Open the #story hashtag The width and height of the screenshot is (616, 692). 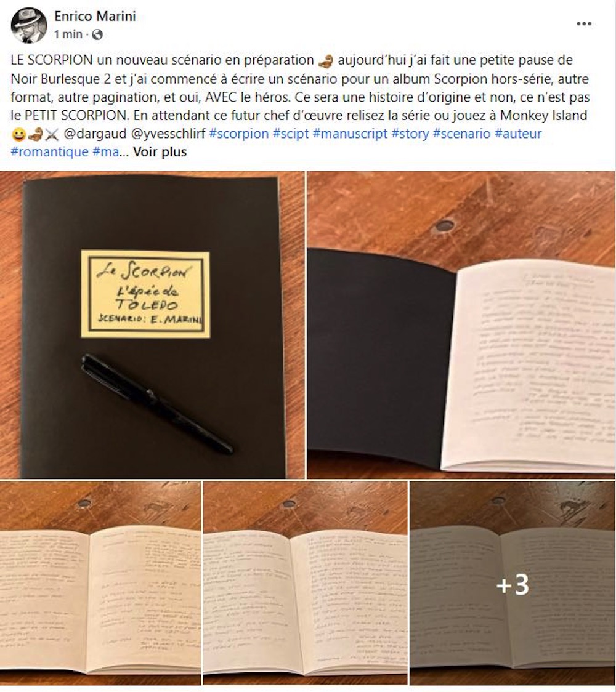[x=410, y=134]
